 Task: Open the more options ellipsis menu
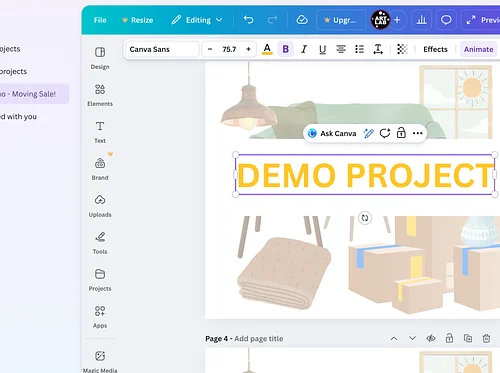tap(417, 133)
